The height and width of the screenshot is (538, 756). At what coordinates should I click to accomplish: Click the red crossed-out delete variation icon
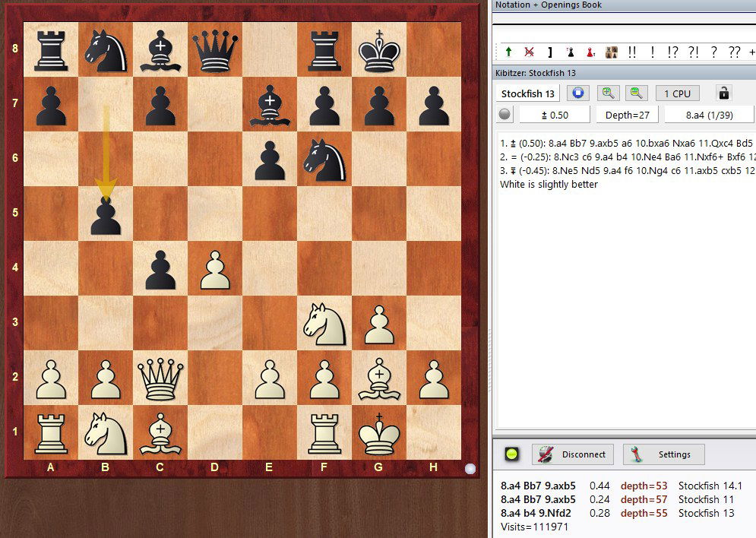(529, 52)
